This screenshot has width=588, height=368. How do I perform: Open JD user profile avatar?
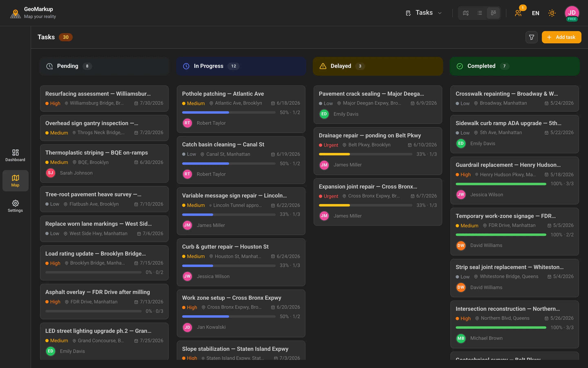[x=572, y=13]
